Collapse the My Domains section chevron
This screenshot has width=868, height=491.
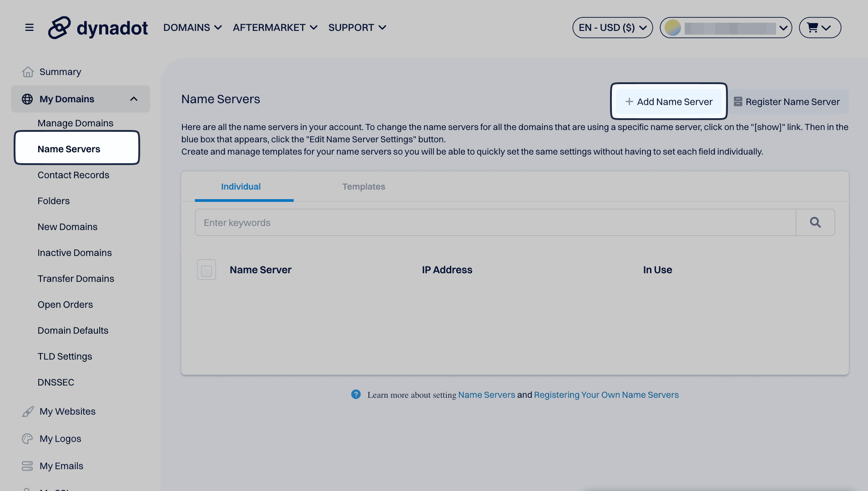[x=134, y=99]
